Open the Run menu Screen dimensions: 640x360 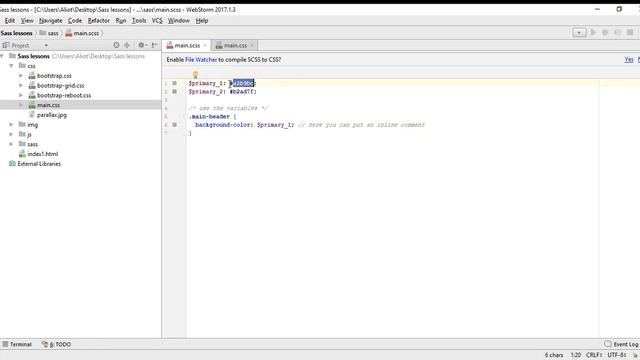click(121, 20)
